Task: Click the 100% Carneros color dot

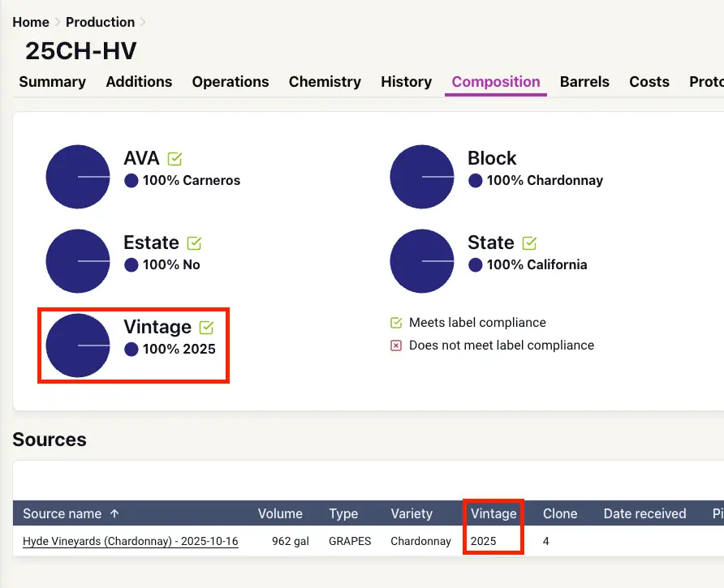Action: coord(131,181)
